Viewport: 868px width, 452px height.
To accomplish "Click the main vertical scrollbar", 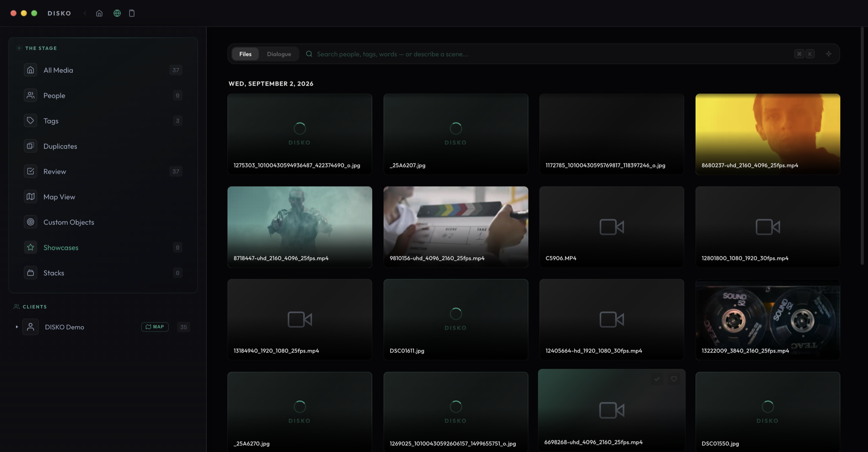I will click(x=862, y=146).
